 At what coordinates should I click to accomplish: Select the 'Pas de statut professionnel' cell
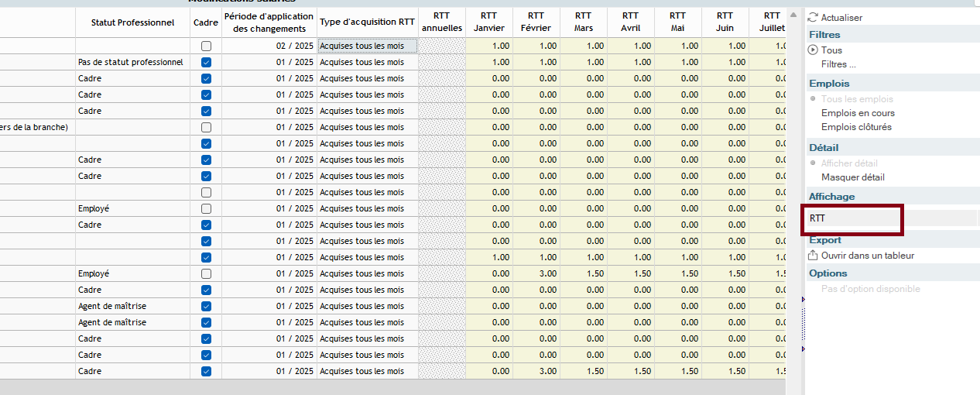click(x=132, y=62)
